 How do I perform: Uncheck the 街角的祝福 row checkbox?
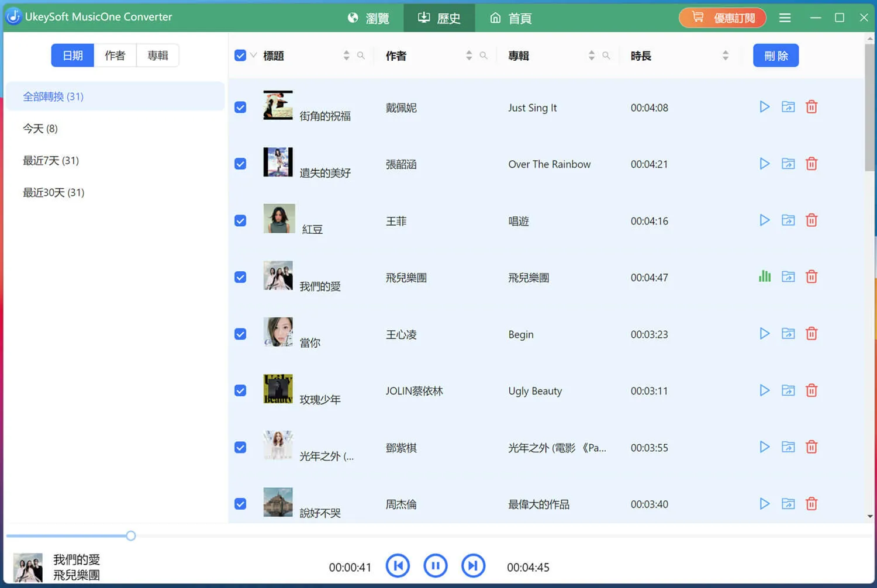click(x=240, y=108)
